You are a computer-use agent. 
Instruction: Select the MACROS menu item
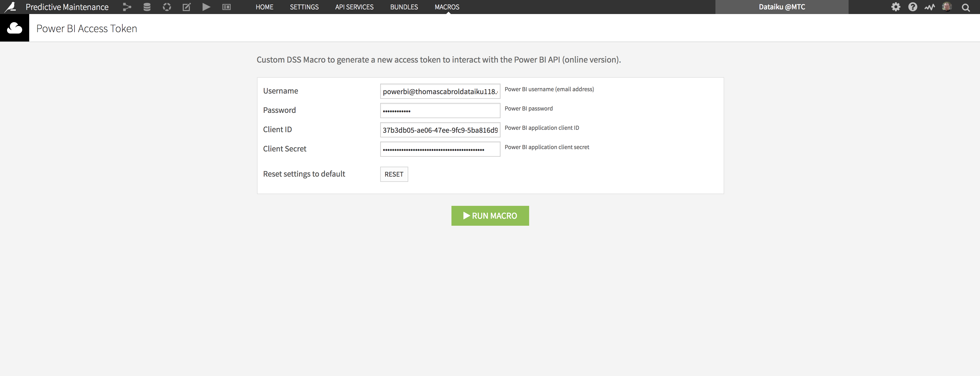point(447,7)
